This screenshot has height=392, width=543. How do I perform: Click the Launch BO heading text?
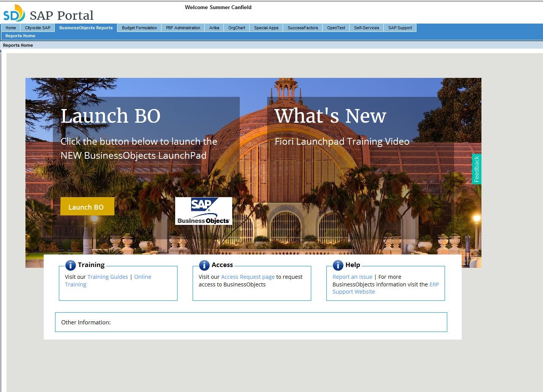111,115
